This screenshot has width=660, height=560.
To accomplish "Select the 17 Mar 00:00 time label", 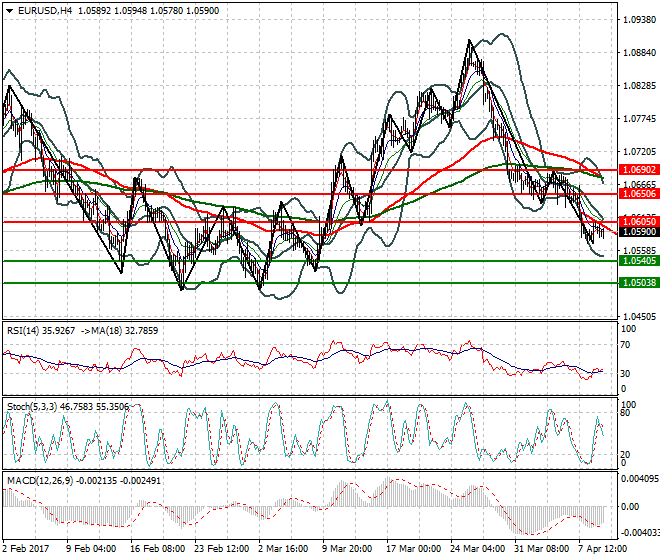I will [413, 549].
